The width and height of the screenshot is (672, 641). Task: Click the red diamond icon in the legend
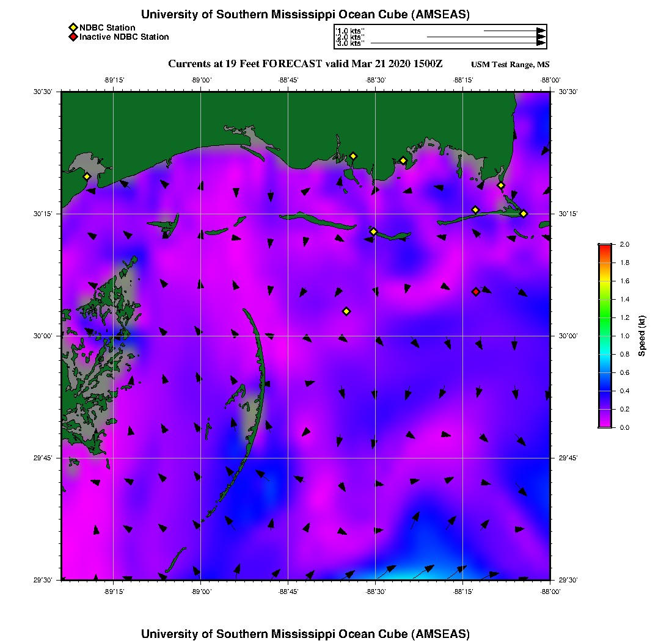click(x=73, y=37)
